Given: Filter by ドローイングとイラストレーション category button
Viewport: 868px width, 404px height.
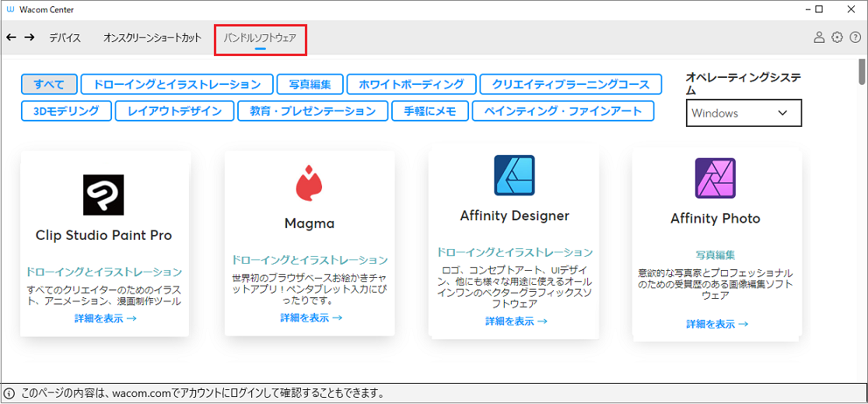Looking at the screenshot, I should pos(177,85).
